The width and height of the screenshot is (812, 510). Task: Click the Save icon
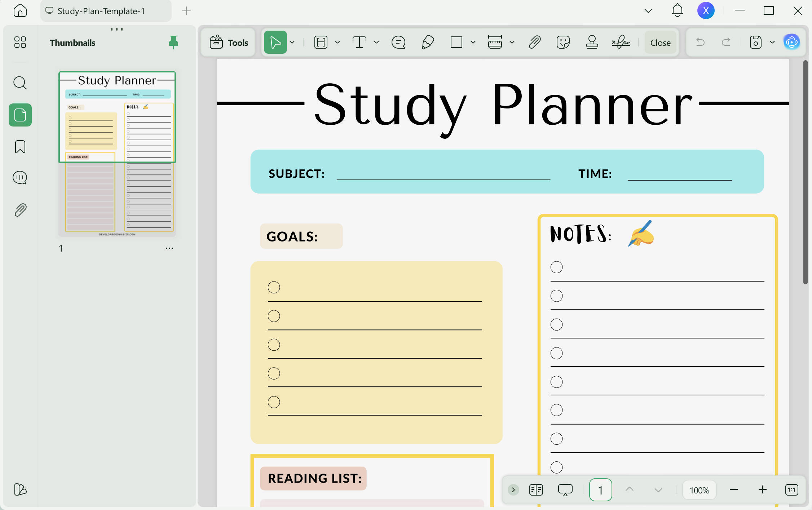(756, 42)
